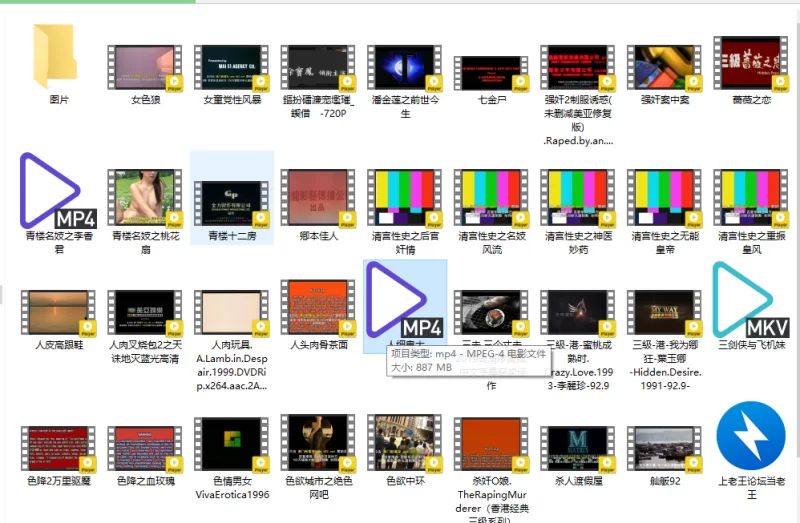Select the 青楼名妓之桃花扇 video file
The height and width of the screenshot is (523, 800).
[145, 198]
